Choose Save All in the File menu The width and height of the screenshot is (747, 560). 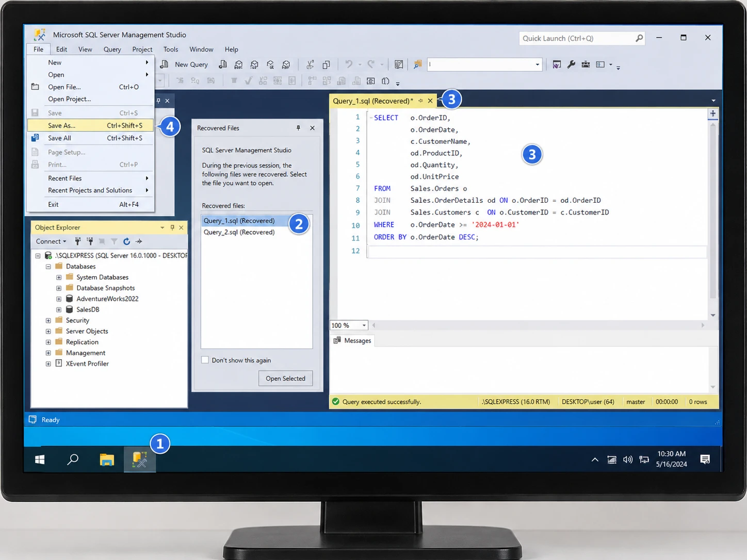[x=90, y=138]
